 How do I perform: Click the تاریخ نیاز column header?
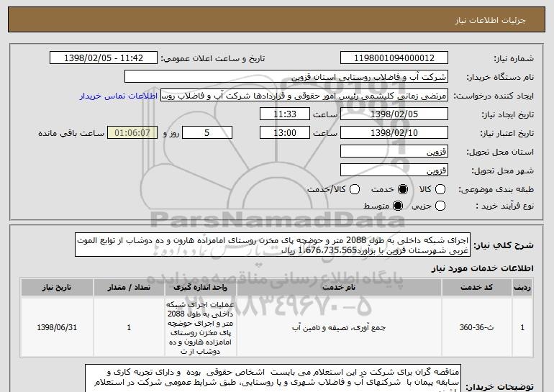57,287
